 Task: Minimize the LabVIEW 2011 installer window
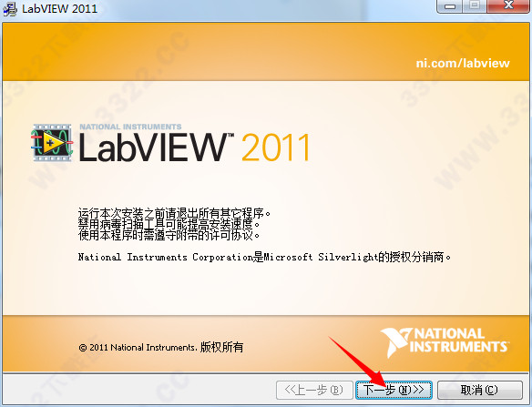(x=450, y=6)
